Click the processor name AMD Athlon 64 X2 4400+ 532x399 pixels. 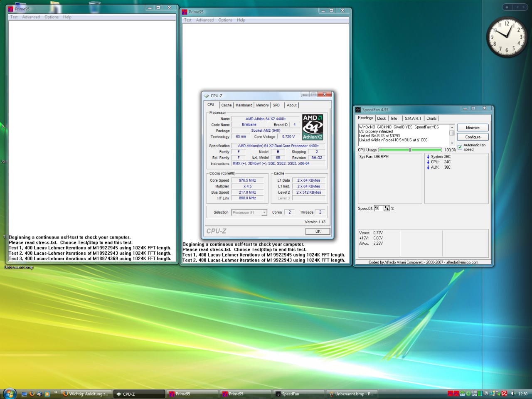click(x=266, y=119)
